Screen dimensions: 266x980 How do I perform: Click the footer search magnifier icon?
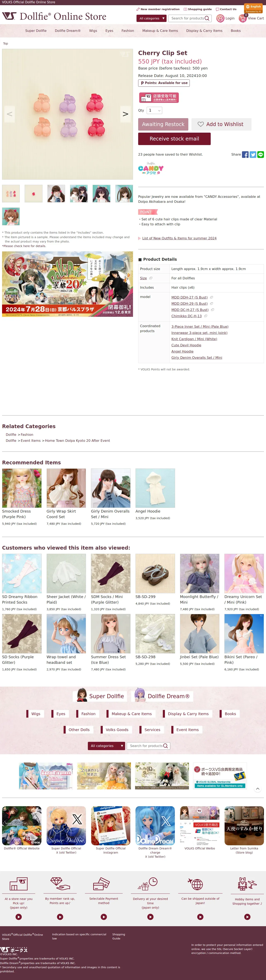coord(165,746)
